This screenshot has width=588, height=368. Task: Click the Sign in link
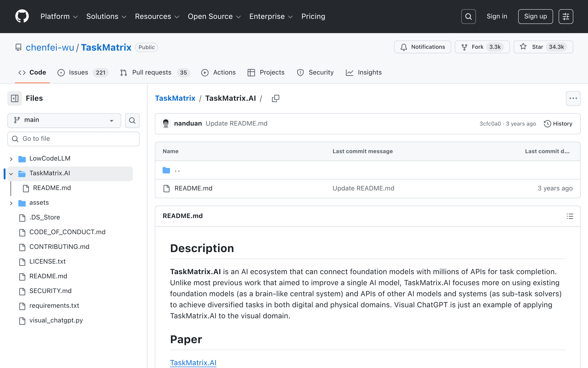(497, 16)
